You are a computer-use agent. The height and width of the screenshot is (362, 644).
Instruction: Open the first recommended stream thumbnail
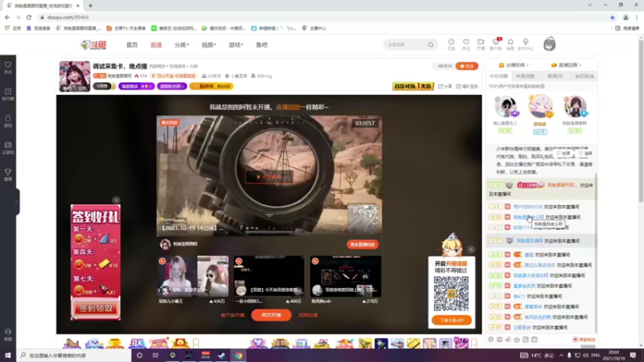click(192, 276)
